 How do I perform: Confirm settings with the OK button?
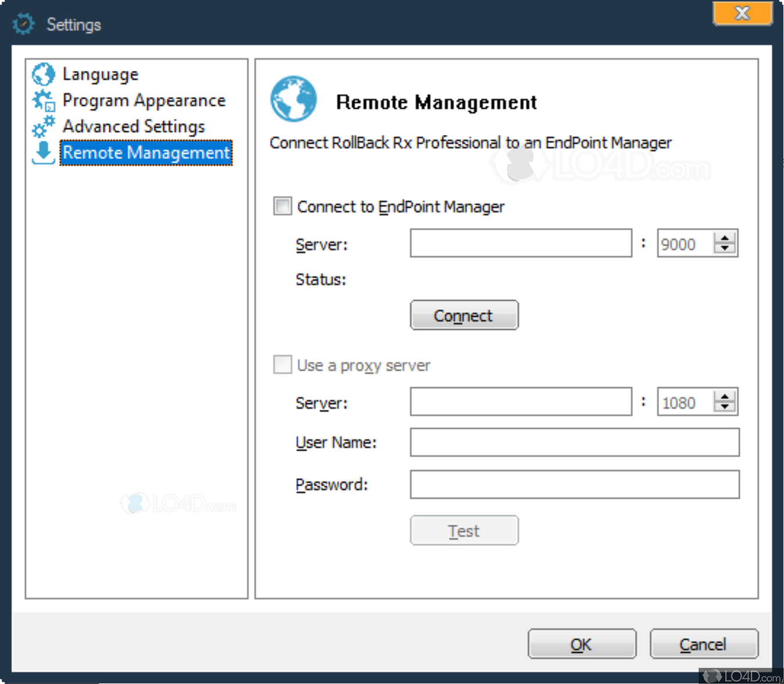582,644
